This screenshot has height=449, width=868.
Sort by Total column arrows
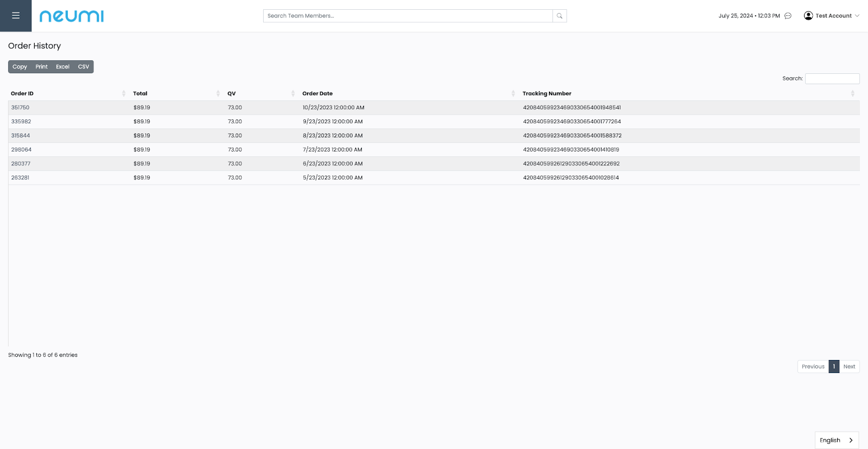[218, 93]
